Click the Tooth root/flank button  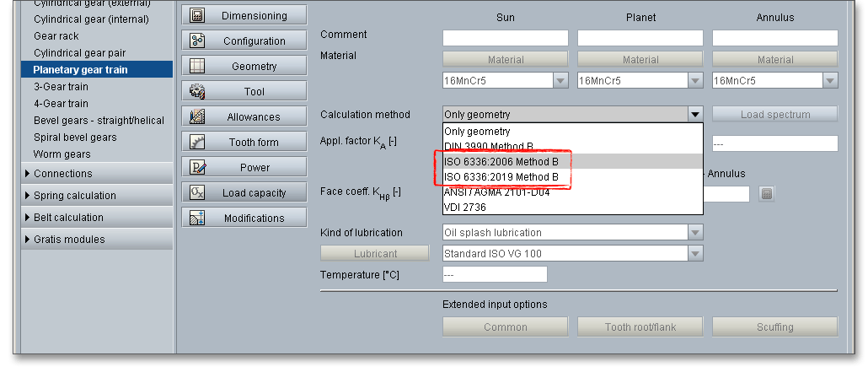640,327
